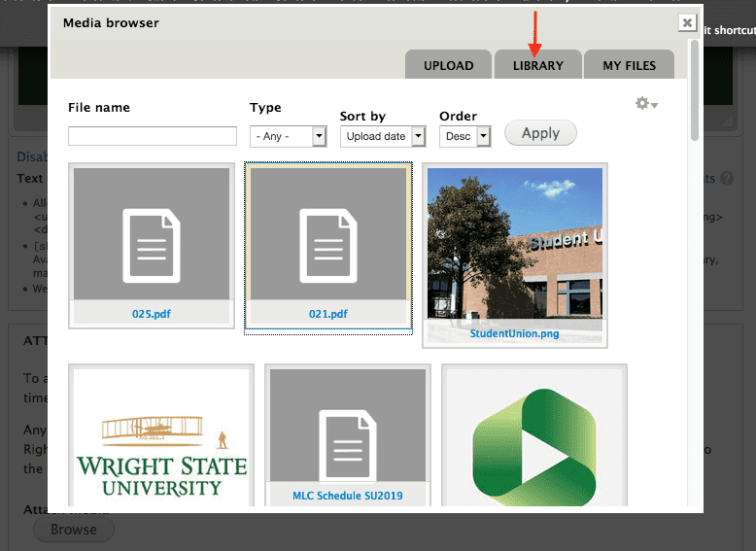756x551 pixels.
Task: Switch to the Upload tab
Action: (448, 65)
